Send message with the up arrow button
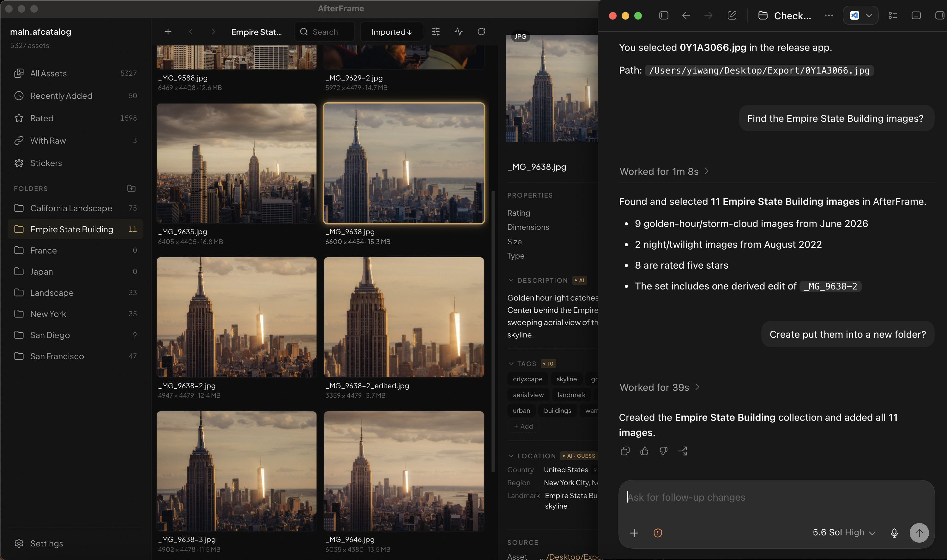The width and height of the screenshot is (947, 560). [919, 533]
